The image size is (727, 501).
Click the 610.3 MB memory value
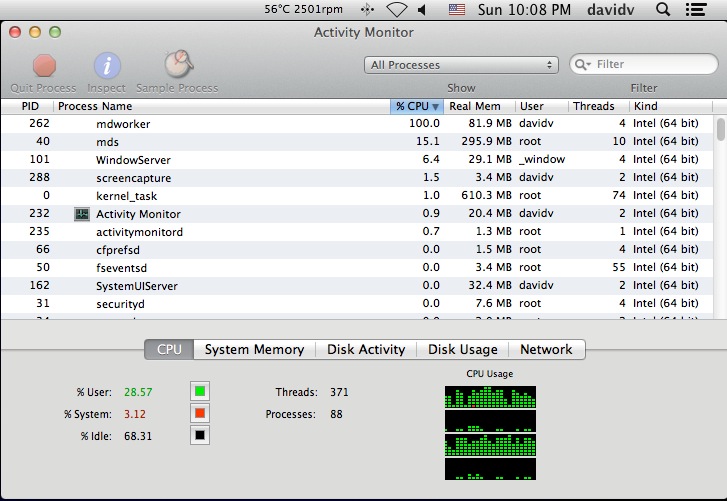[x=486, y=196]
